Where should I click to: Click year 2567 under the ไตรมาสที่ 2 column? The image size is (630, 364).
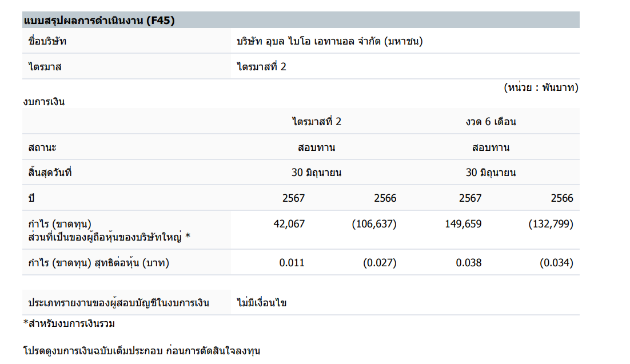coord(293,198)
